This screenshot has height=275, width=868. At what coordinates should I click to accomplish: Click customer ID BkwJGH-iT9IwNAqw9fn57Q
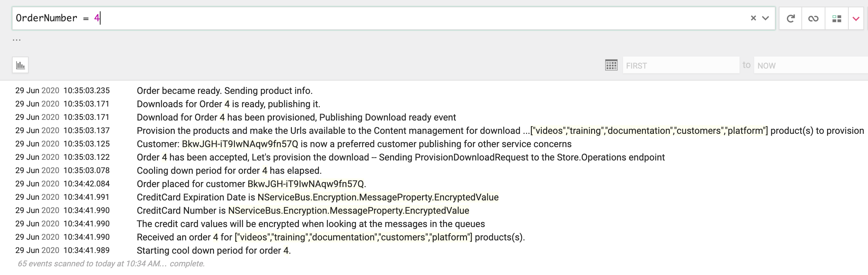click(x=241, y=143)
